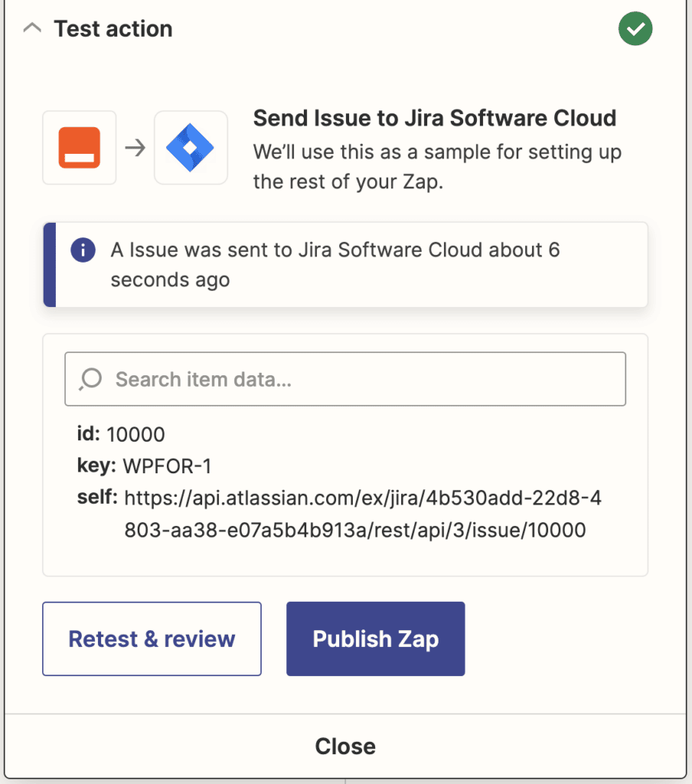Open the Test action header
Screen dimensions: 692x784
pyautogui.click(x=112, y=28)
